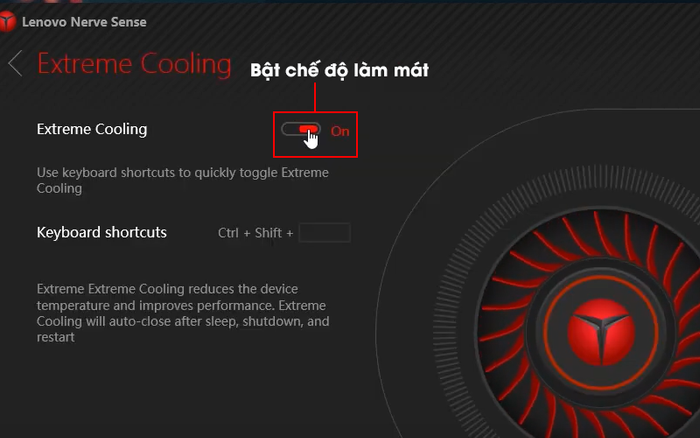Click the hand cursor over the toggle
This screenshot has width=700, height=438.
click(x=311, y=139)
